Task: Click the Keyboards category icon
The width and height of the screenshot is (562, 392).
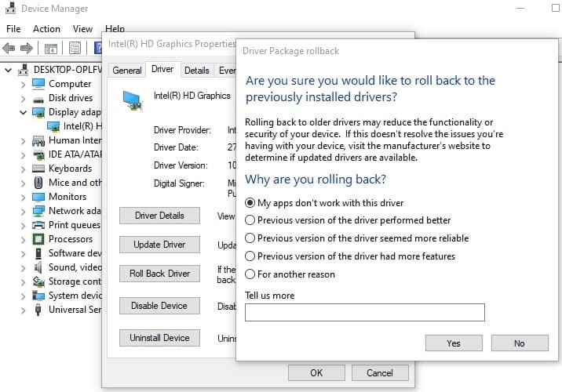Action: pos(38,169)
